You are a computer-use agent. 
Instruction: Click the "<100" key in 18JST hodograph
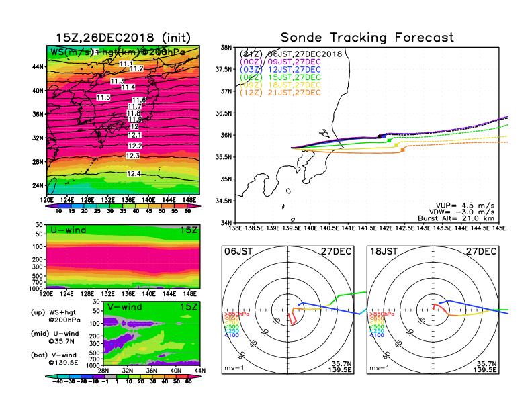(377, 335)
